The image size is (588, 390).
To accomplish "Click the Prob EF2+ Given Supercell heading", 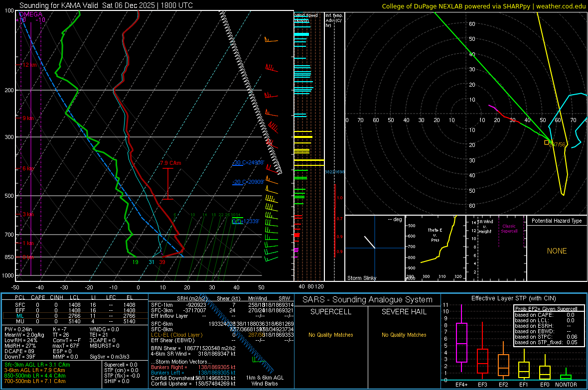I will (x=546, y=309).
